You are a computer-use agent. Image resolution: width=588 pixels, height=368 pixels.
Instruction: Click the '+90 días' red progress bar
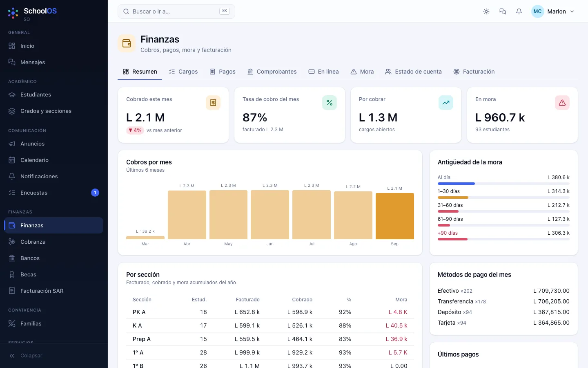coord(452,239)
